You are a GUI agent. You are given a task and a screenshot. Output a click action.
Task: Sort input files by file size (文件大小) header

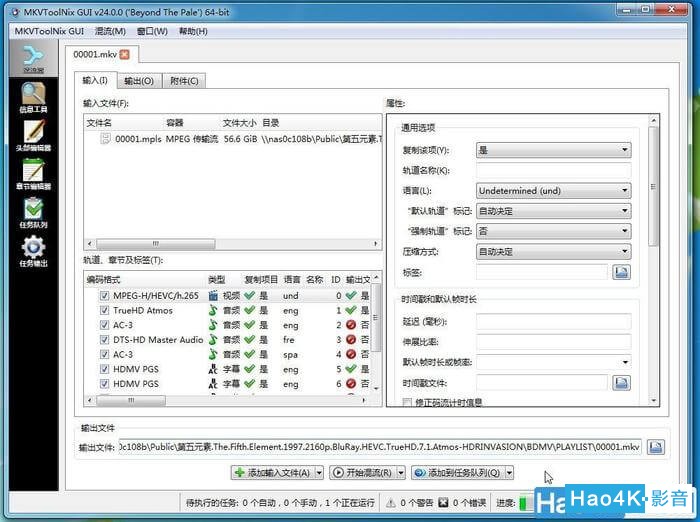(239, 123)
